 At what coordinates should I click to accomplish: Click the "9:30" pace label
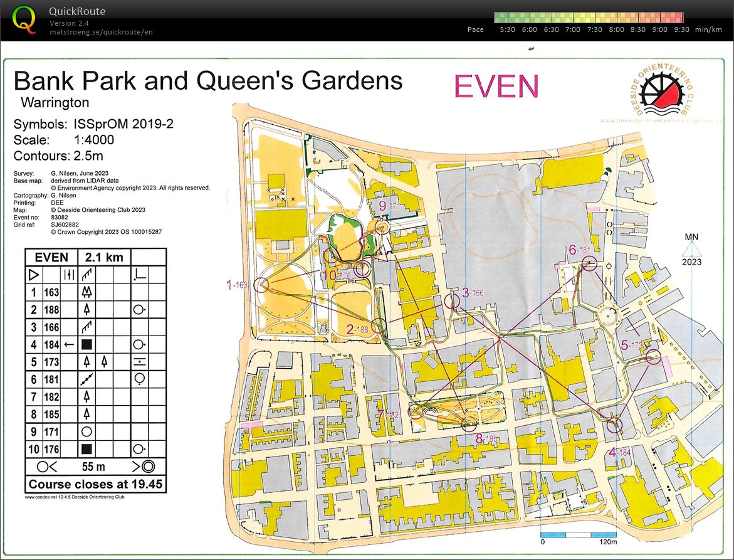681,29
